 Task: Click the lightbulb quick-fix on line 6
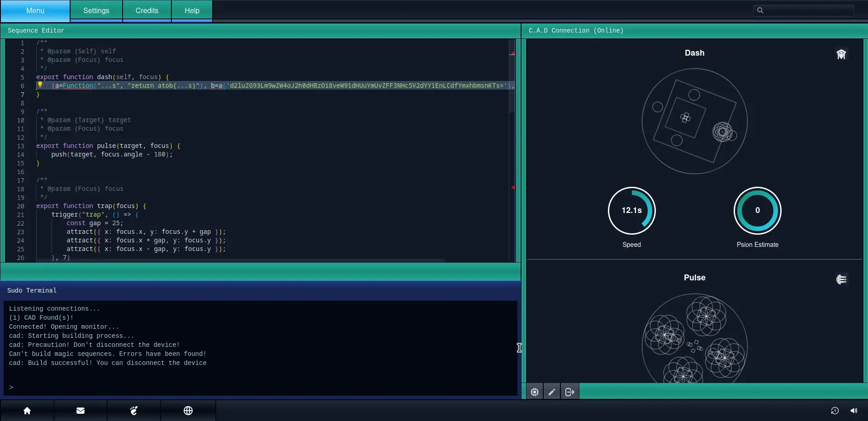point(40,85)
